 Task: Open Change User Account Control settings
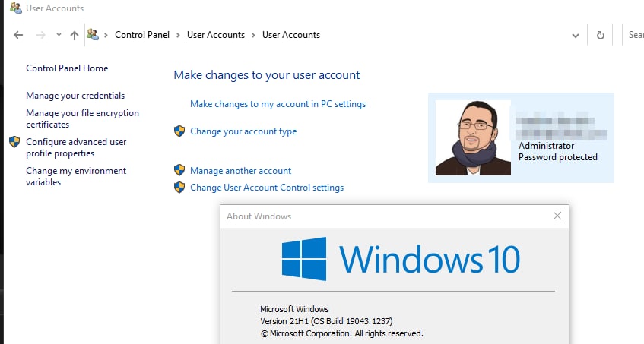[267, 188]
